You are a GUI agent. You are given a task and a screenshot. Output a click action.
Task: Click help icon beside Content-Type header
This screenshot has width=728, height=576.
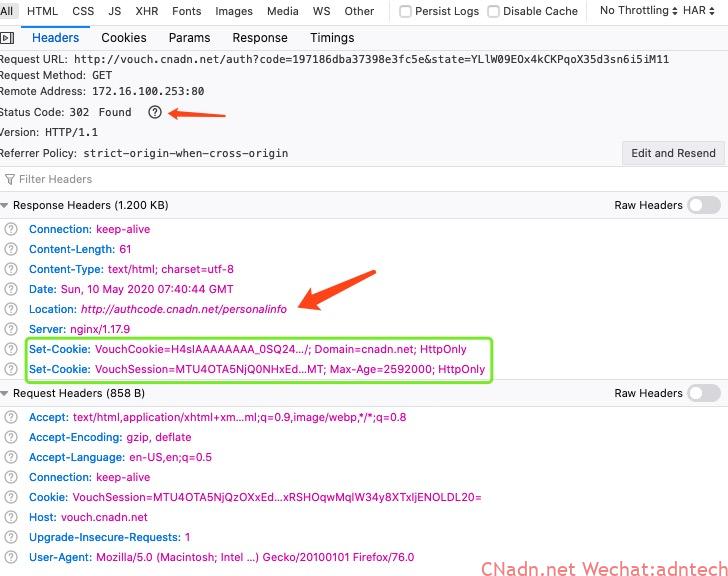coord(11,269)
